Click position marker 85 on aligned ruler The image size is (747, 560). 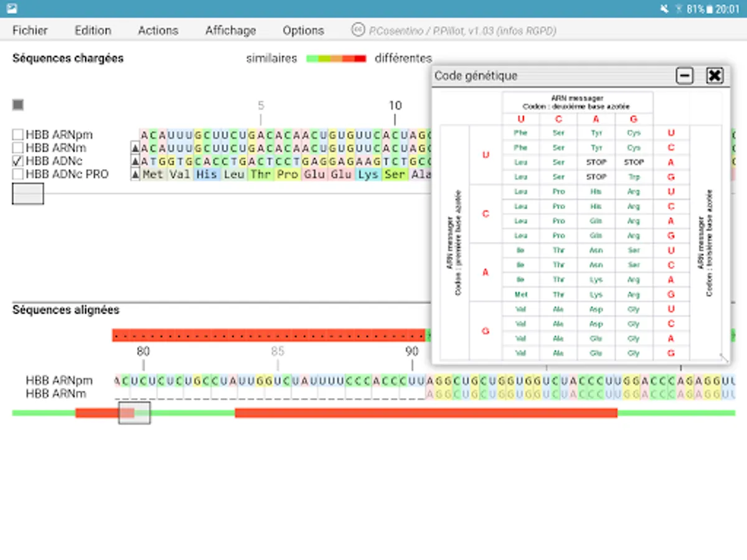tap(278, 352)
